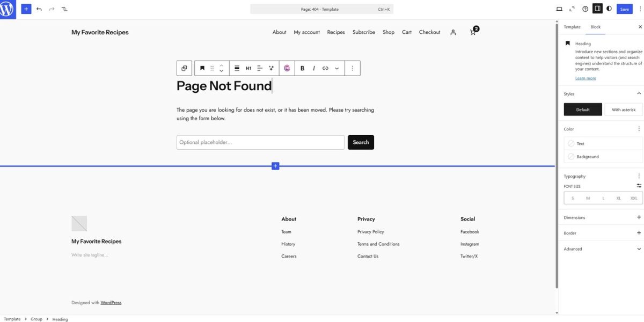The height and width of the screenshot is (322, 644).
Task: Click the Undo arrow in the top toolbar
Action: [x=38, y=9]
